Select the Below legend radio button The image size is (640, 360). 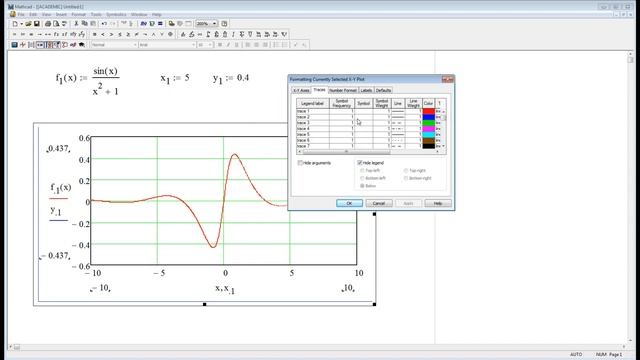coord(362,186)
